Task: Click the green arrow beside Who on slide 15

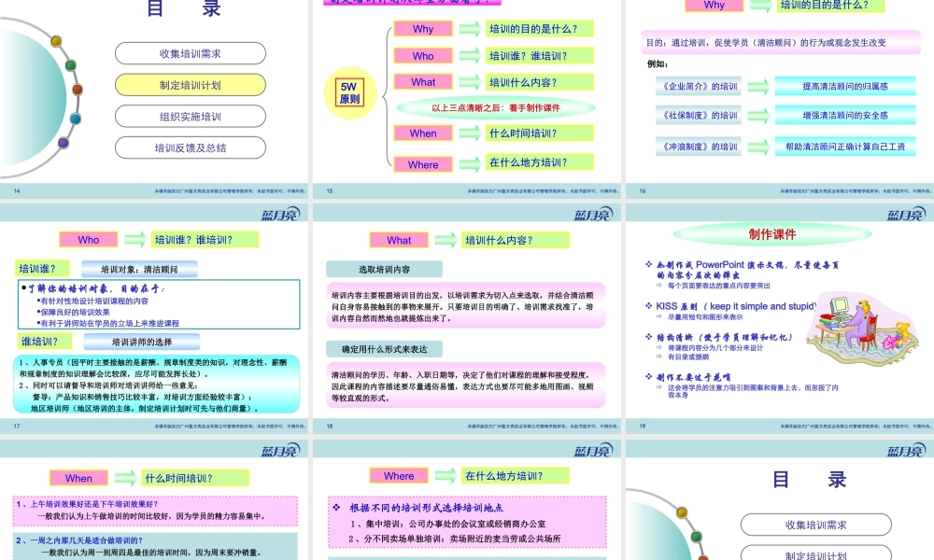Action: 470,56
